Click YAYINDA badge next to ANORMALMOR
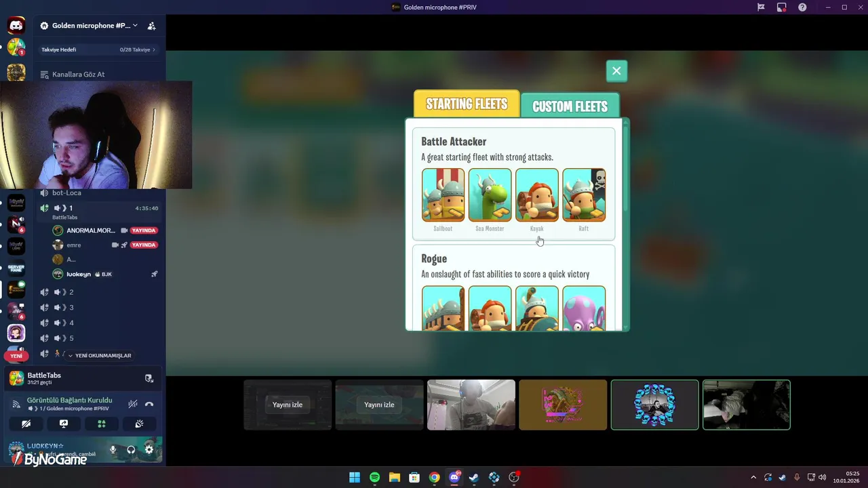Image resolution: width=868 pixels, height=488 pixels. click(x=144, y=230)
